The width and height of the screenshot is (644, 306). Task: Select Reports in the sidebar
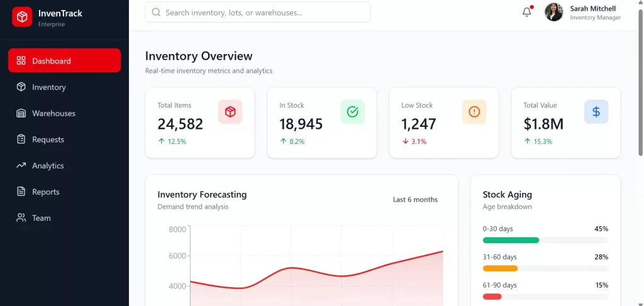tap(65, 192)
